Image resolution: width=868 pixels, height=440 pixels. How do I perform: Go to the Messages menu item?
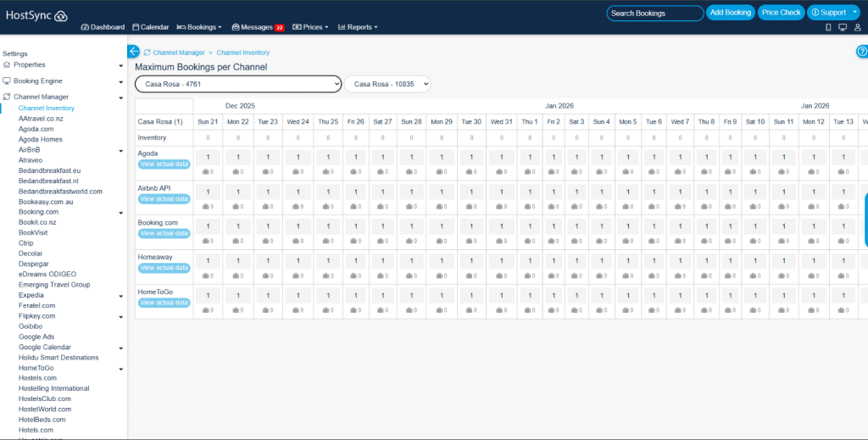[256, 27]
